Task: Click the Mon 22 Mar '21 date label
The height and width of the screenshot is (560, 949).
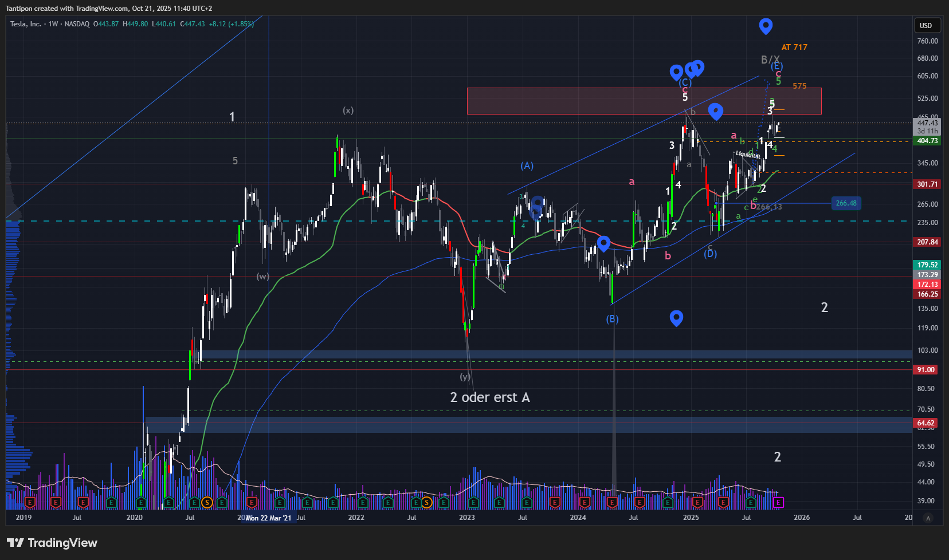Action: 269,518
